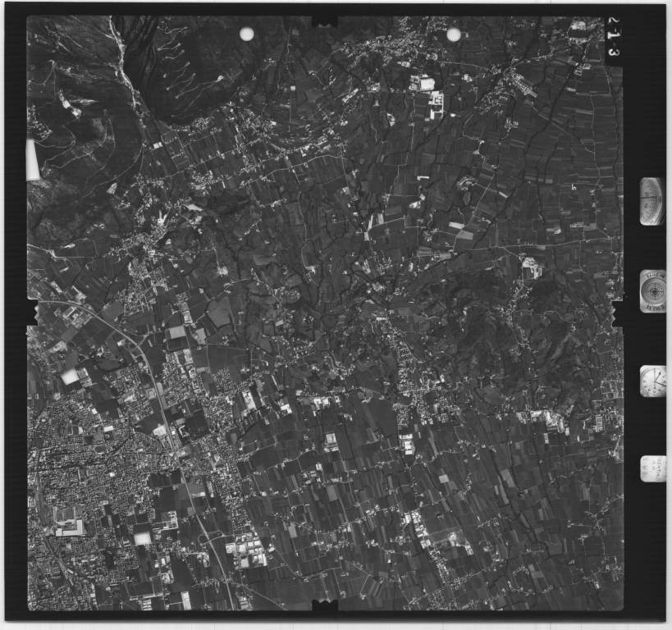
Task: Click the altimeter dial in the margin
Action: click(652, 201)
